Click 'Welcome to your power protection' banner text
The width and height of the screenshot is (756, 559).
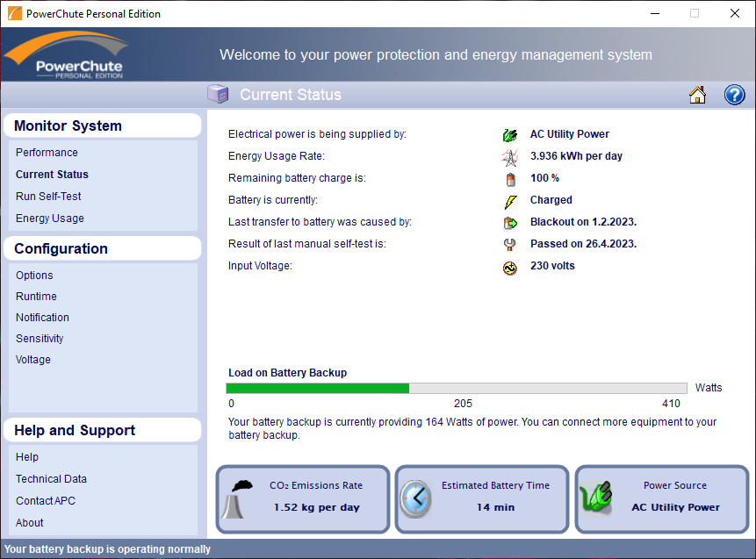click(x=436, y=55)
